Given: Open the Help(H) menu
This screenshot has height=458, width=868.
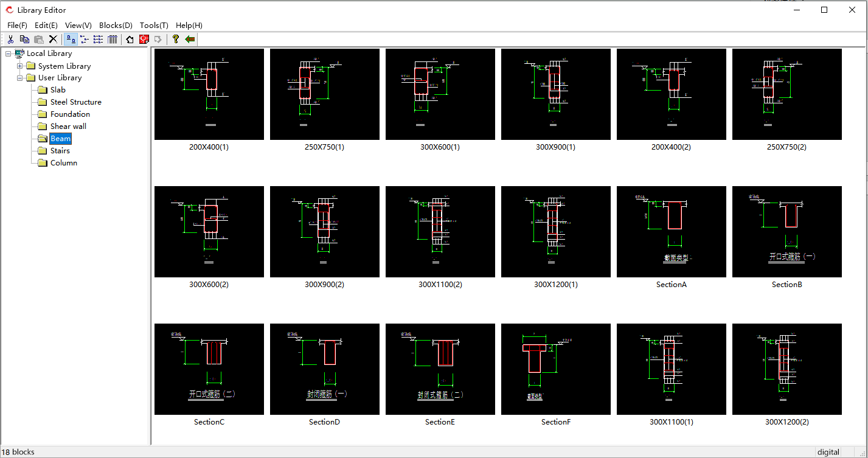Looking at the screenshot, I should point(189,26).
